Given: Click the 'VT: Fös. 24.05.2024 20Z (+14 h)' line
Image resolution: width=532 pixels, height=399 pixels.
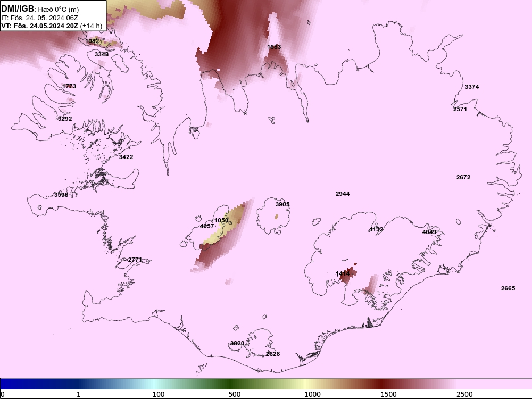Looking at the screenshot, I should click(52, 26).
